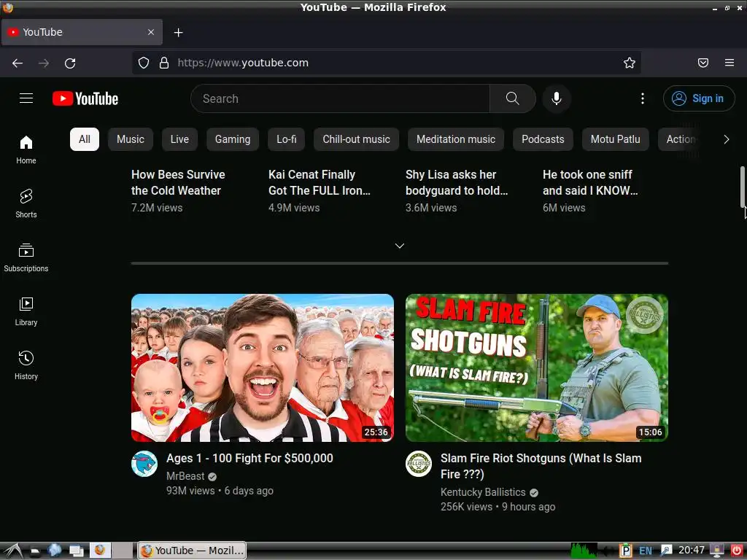Open Subscriptions in the sidebar
Screen dimensions: 747x560
[26, 257]
